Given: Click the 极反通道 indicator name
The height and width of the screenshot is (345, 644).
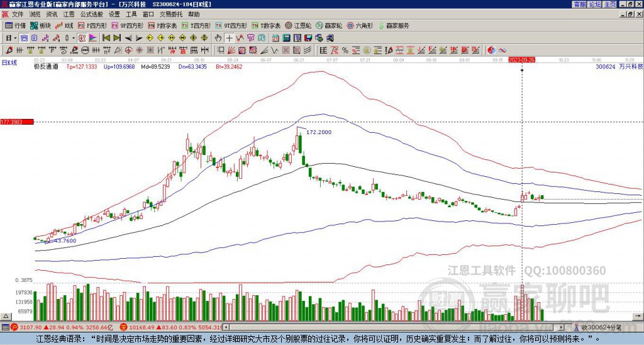Looking at the screenshot, I should (x=45, y=66).
